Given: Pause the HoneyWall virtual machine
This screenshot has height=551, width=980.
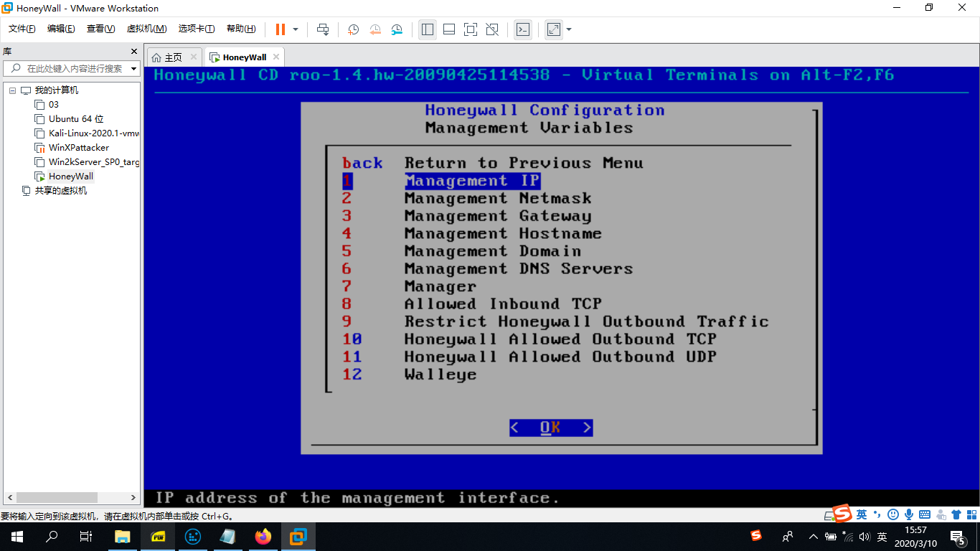Looking at the screenshot, I should 281,29.
